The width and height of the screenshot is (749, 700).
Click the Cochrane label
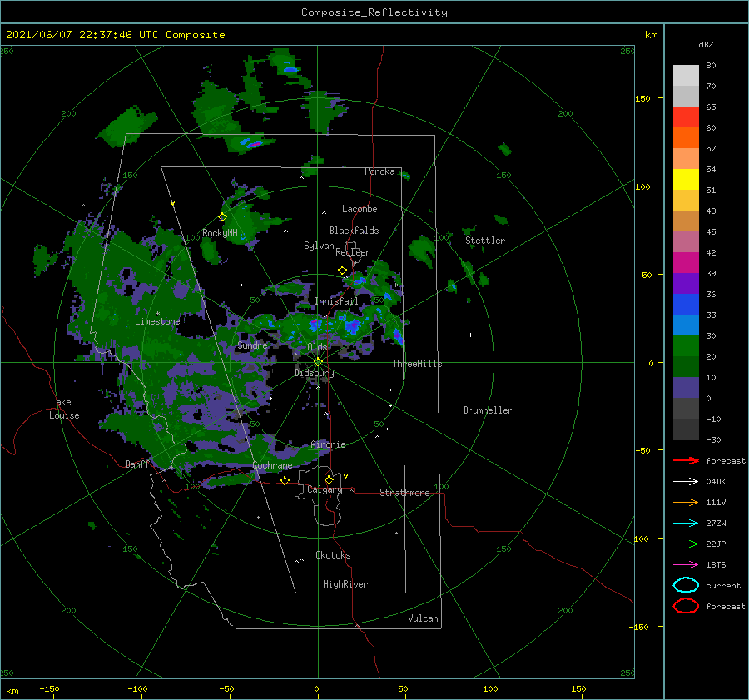(272, 465)
